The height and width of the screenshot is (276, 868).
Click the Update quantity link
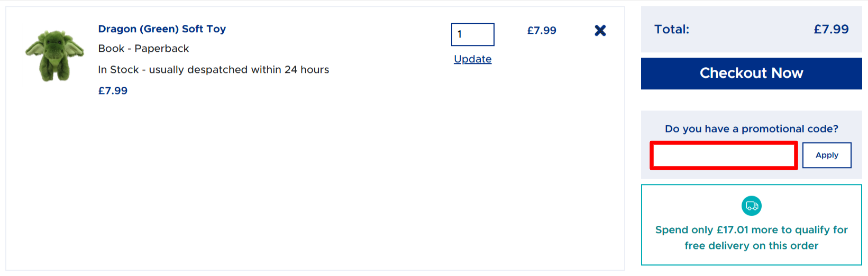pos(472,59)
